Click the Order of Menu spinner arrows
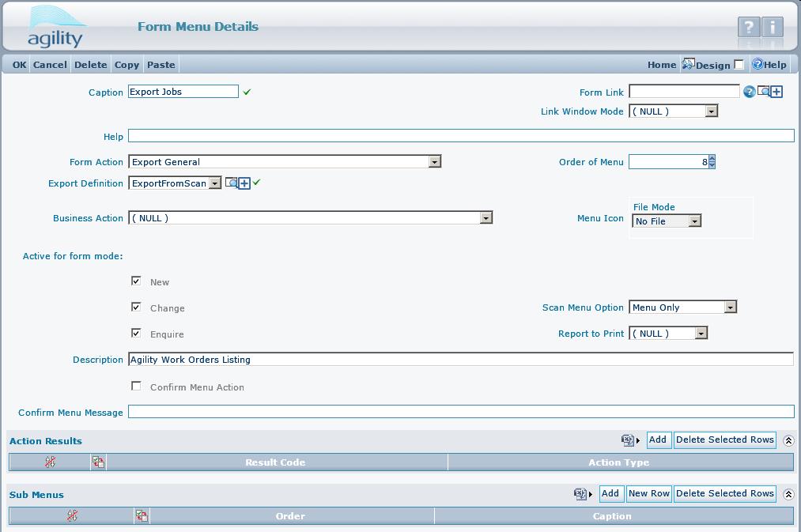 [x=712, y=162]
